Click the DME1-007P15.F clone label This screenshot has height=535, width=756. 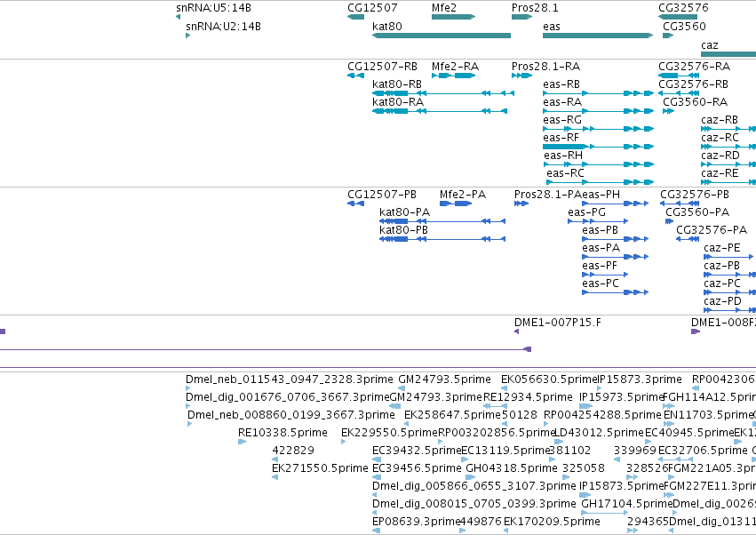[x=558, y=323]
